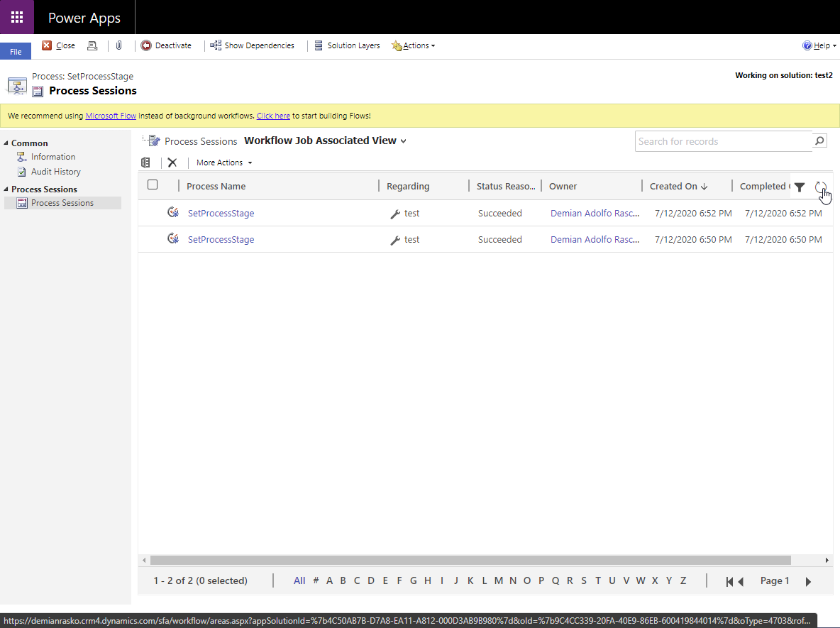
Task: Enable column filtering with the filter icon
Action: [800, 187]
